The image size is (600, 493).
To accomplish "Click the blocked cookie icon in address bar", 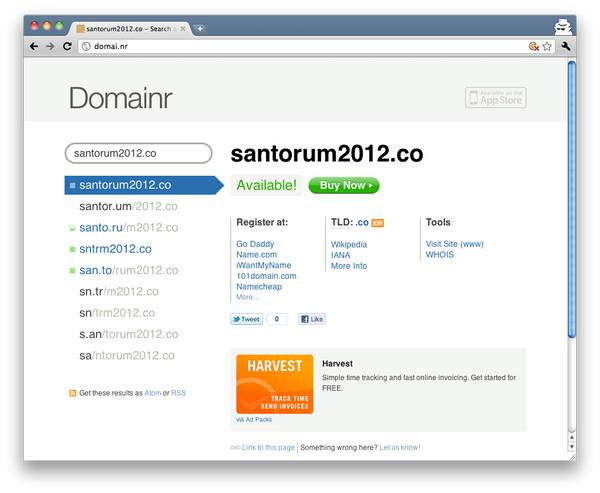I will point(534,46).
